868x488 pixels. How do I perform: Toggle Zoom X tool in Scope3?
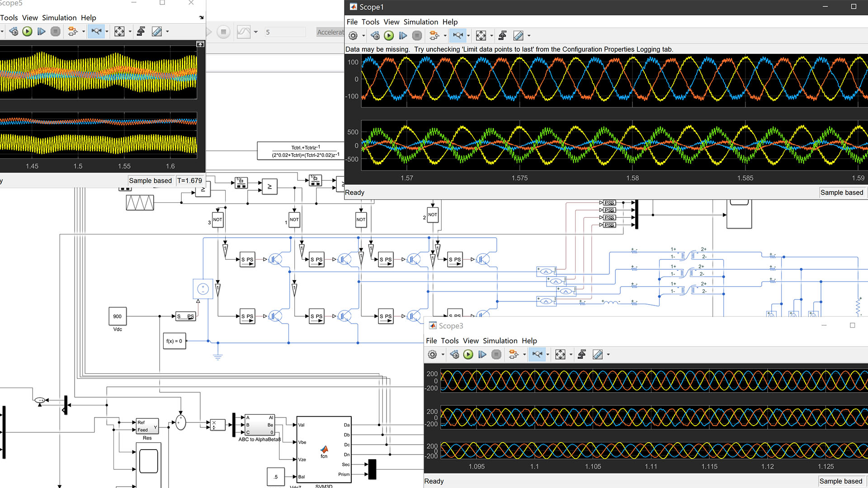(537, 355)
